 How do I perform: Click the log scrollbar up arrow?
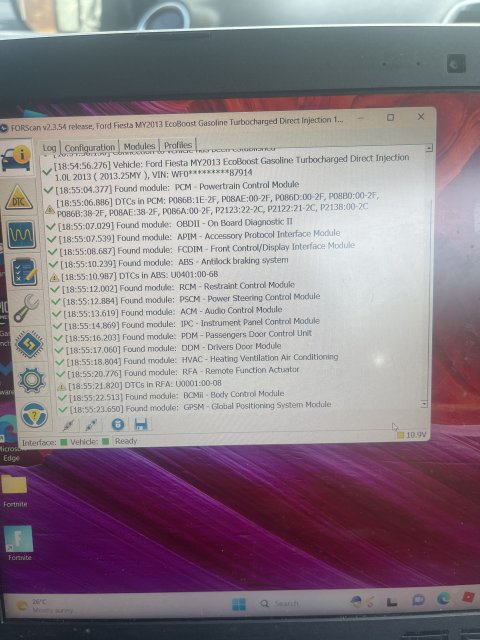coord(429,148)
